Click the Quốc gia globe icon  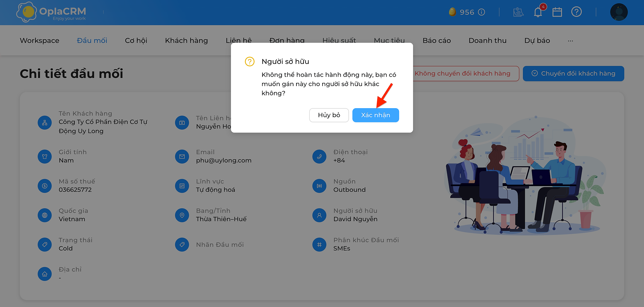pyautogui.click(x=45, y=215)
